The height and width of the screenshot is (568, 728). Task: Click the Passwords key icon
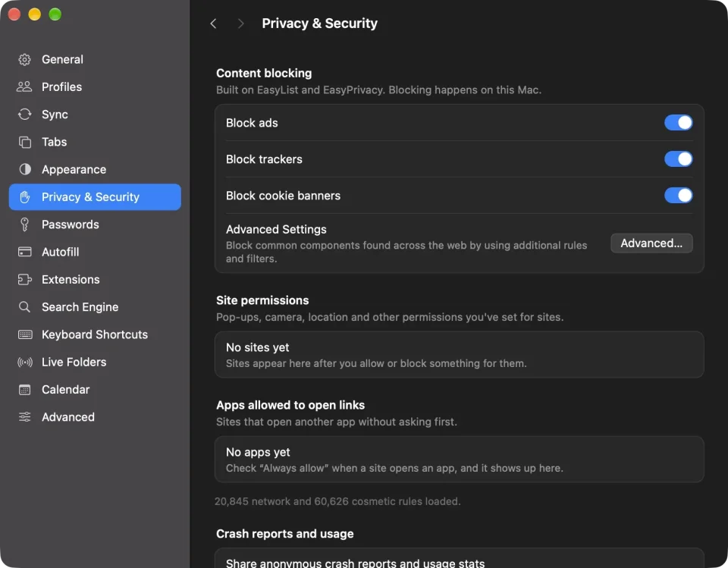point(24,224)
